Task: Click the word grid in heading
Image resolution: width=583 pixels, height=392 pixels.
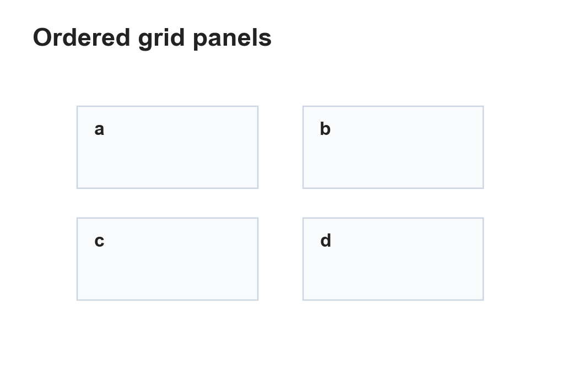Action: pyautogui.click(x=161, y=38)
